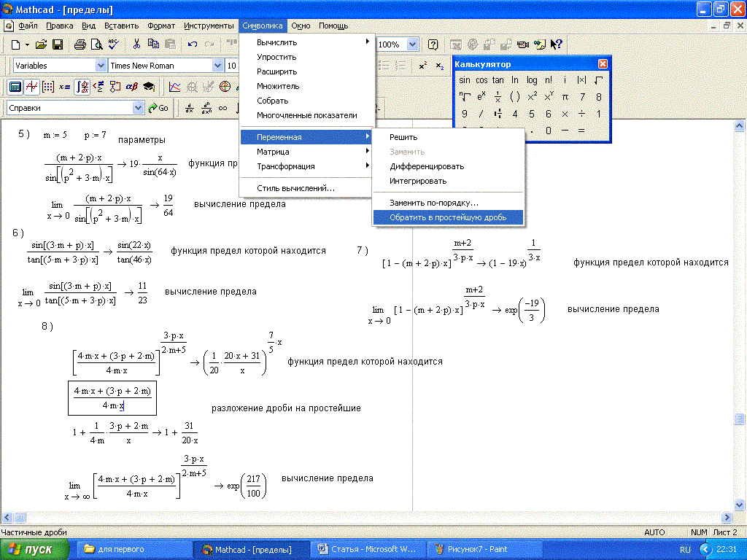Toggle the subscript x₂ button
Screen dimensions: 747x560
click(x=439, y=66)
